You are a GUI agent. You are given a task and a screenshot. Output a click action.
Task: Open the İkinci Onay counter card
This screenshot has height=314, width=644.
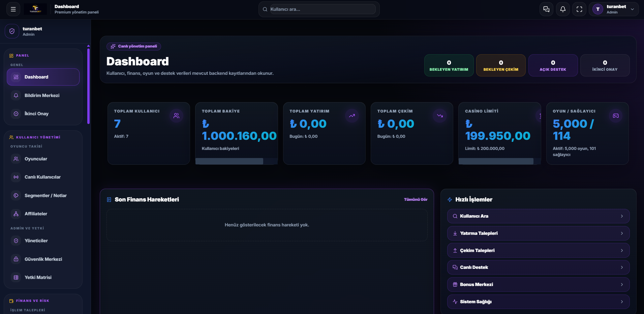(x=605, y=65)
